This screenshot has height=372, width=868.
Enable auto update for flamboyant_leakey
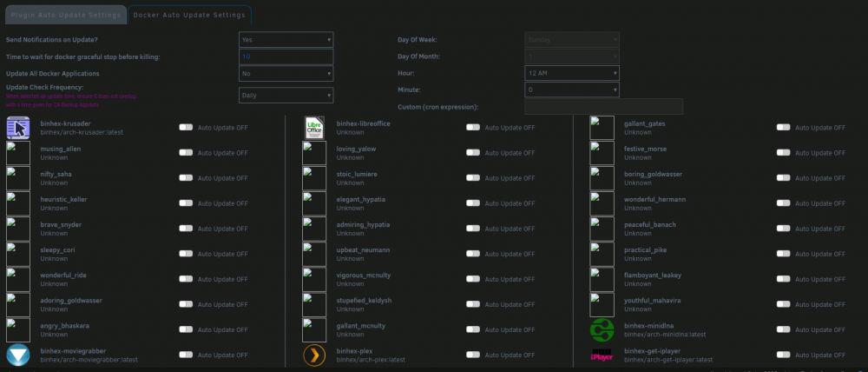tap(783, 279)
